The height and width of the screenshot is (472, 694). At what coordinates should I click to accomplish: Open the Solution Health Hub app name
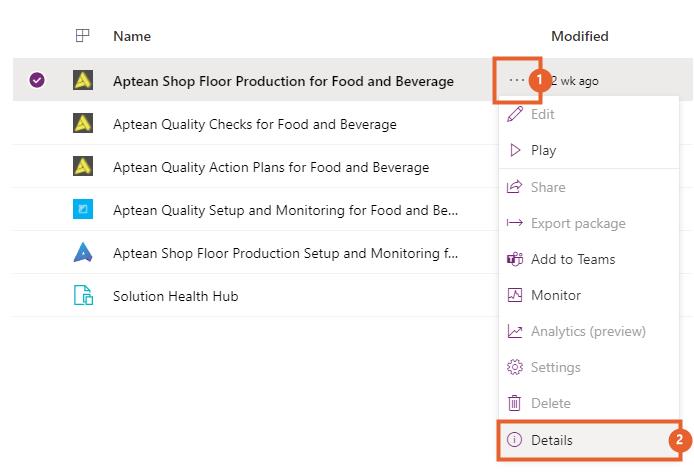pos(175,296)
